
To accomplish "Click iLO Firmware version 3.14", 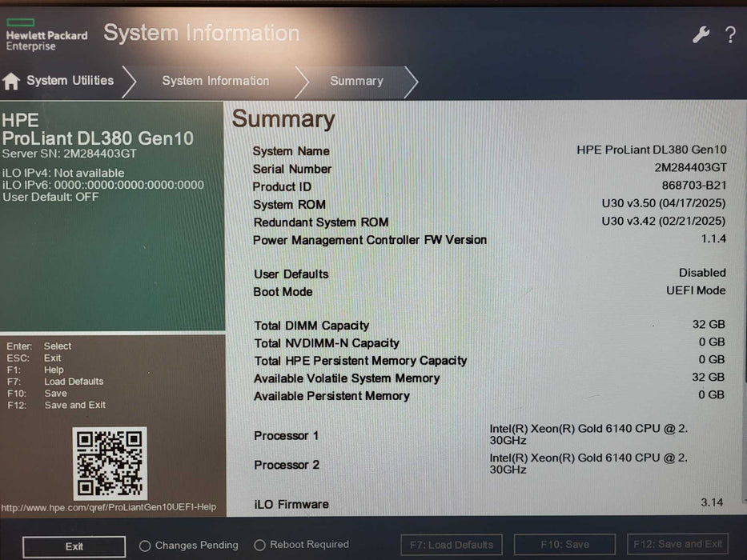I will (712, 502).
